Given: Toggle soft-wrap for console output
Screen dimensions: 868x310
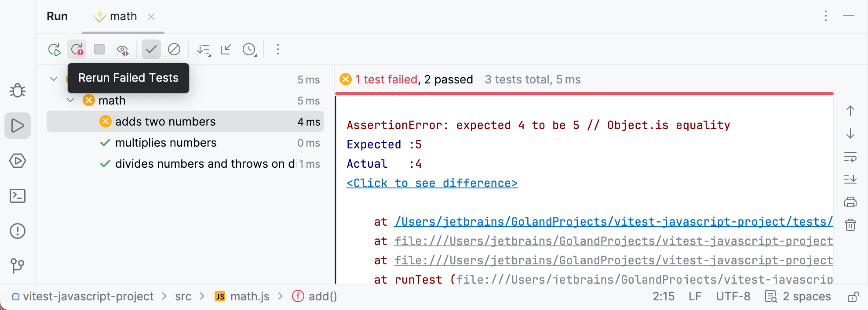Looking at the screenshot, I should point(850,157).
